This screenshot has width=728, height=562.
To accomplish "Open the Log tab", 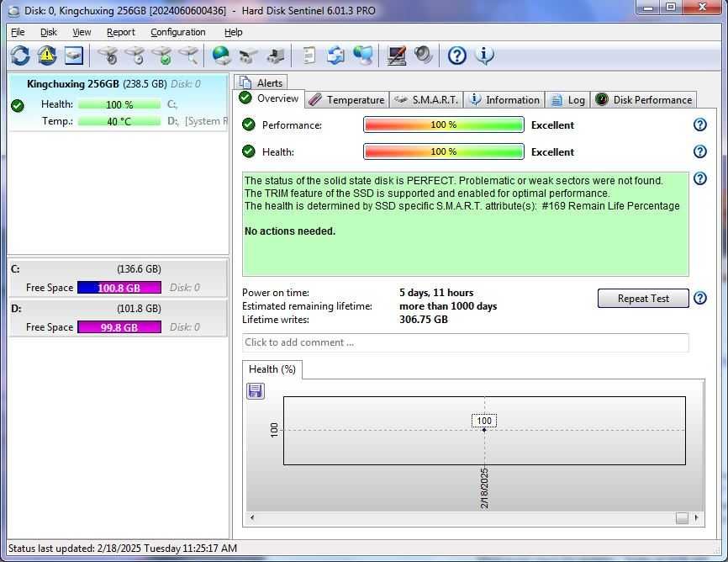I will (x=567, y=100).
